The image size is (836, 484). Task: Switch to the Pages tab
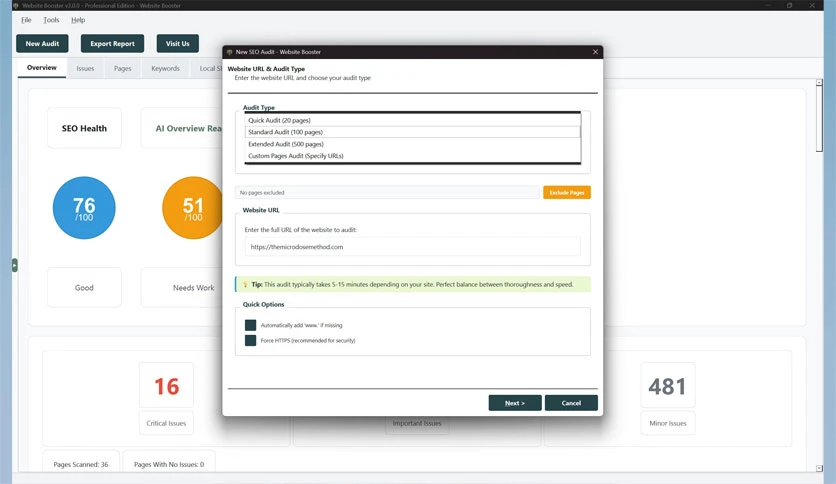click(x=123, y=68)
